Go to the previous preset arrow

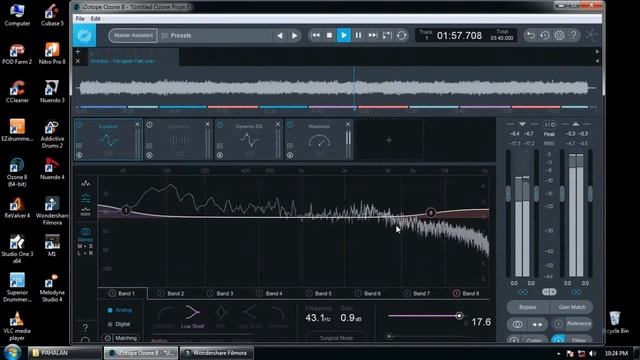pyautogui.click(x=280, y=36)
